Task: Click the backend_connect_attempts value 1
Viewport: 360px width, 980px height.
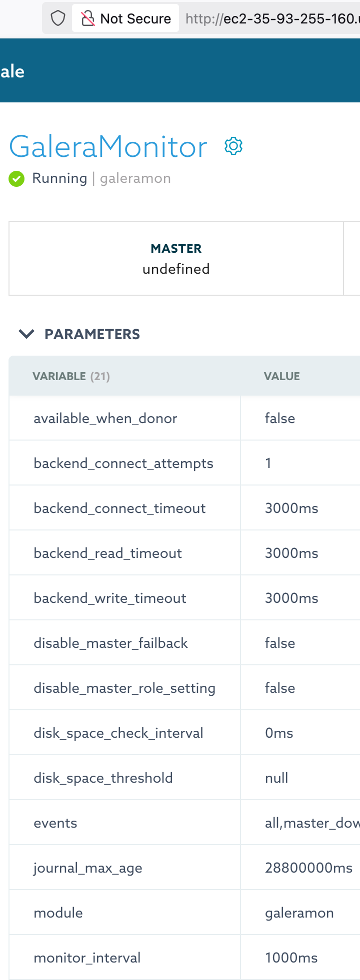Action: click(x=268, y=463)
